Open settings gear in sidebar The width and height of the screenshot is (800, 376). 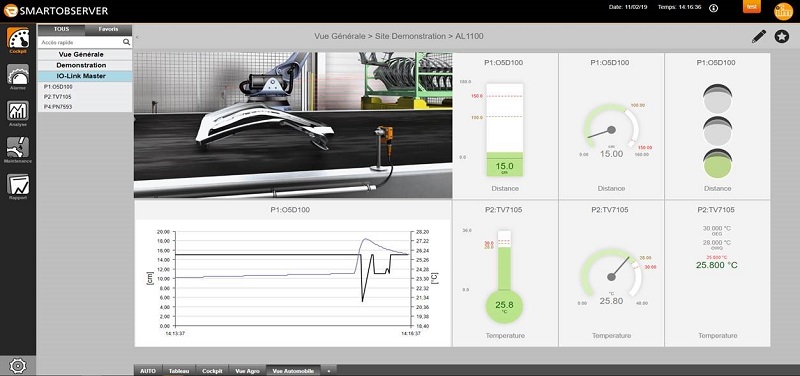coord(18,365)
